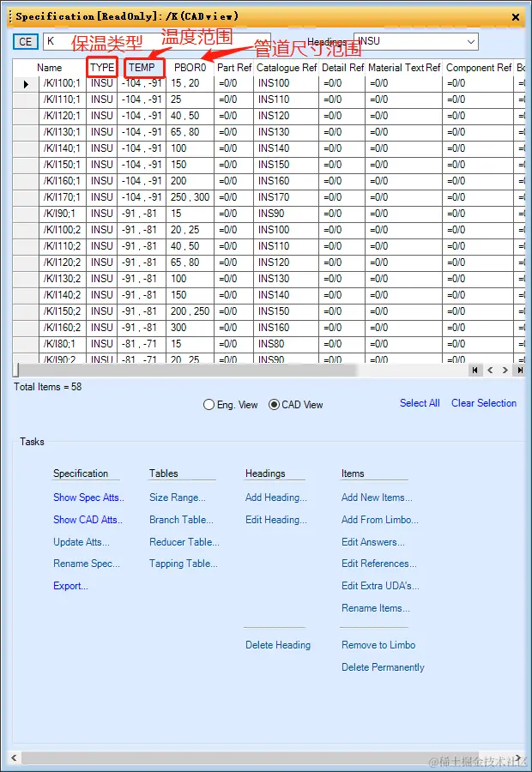This screenshot has height=772, width=532.
Task: Click Add New Items... link
Action: click(x=377, y=498)
